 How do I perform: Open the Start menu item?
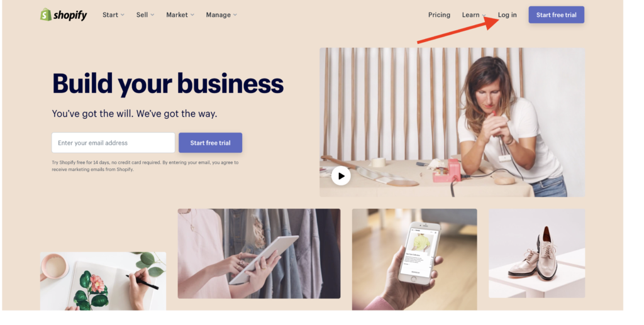[110, 15]
